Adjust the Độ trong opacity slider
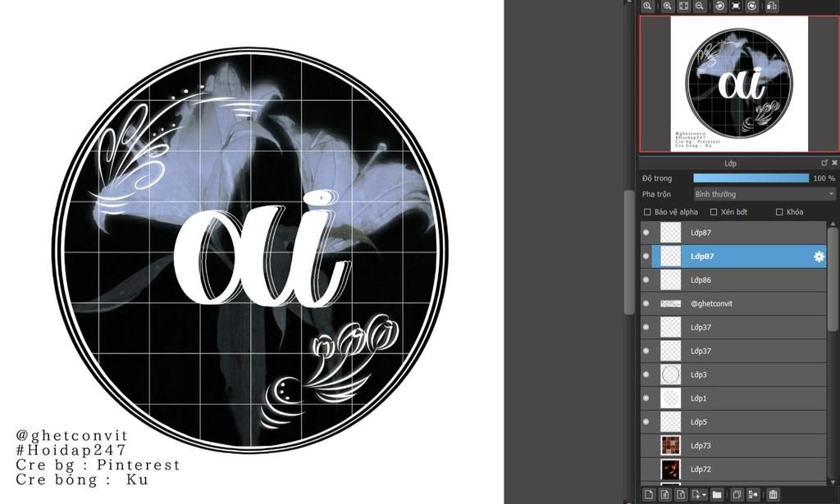The width and height of the screenshot is (840, 504). 751,178
